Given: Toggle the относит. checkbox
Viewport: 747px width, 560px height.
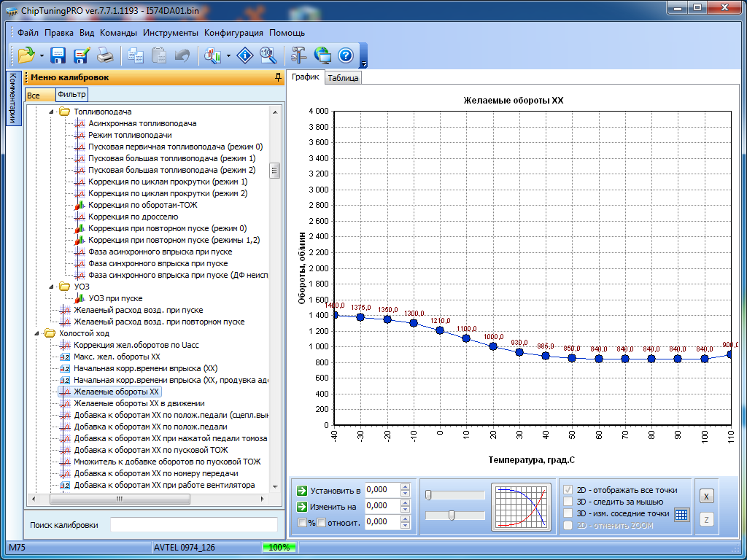Looking at the screenshot, I should [x=322, y=522].
